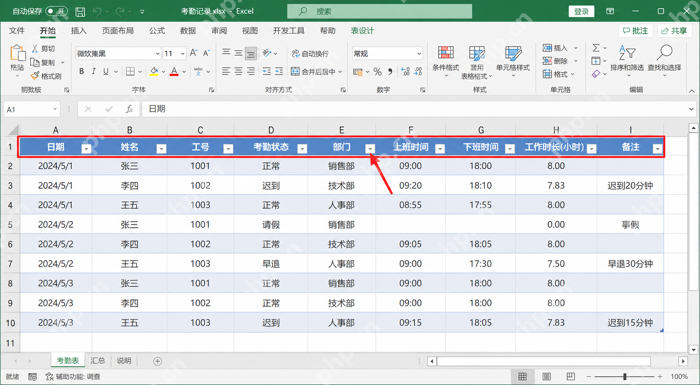This screenshot has height=385, width=700.
Task: Toggle Italic formatting
Action: coord(93,71)
